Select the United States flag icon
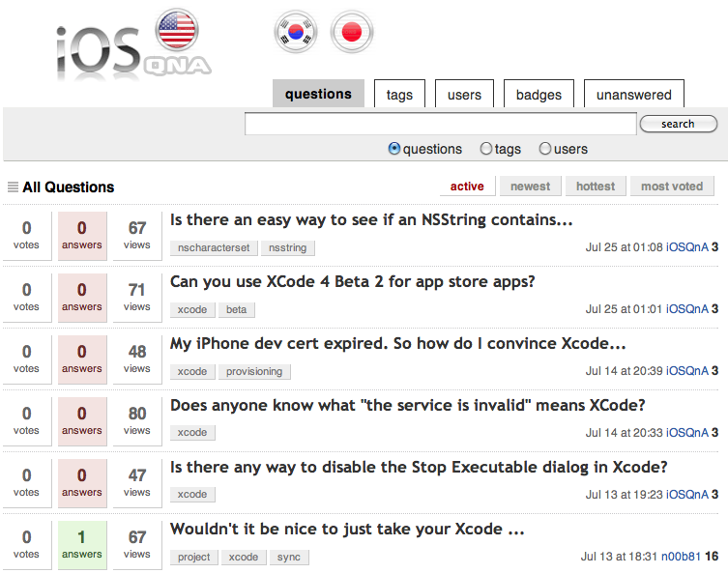This screenshot has width=728, height=574. (176, 30)
